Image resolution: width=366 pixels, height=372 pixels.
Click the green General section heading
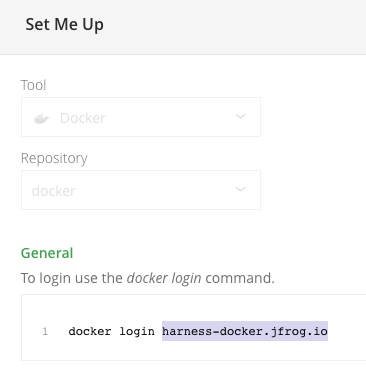[47, 253]
